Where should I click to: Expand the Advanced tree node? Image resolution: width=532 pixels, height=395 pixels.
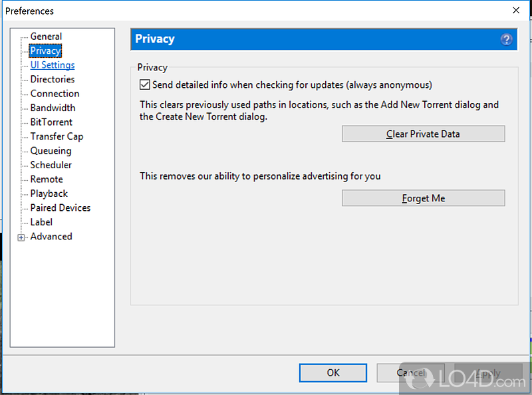[x=21, y=237]
